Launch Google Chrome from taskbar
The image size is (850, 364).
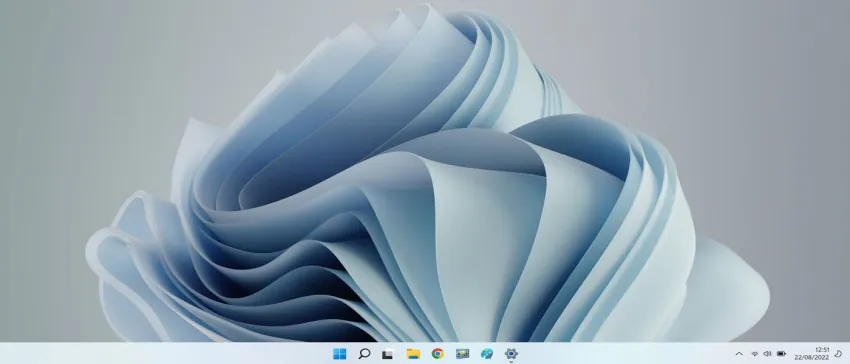point(437,354)
